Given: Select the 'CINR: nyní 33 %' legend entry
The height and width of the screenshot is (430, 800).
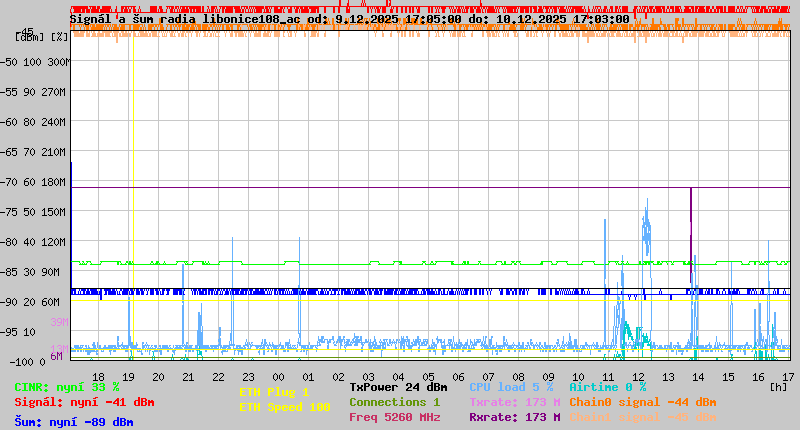Looking at the screenshot, I should pyautogui.click(x=67, y=387).
